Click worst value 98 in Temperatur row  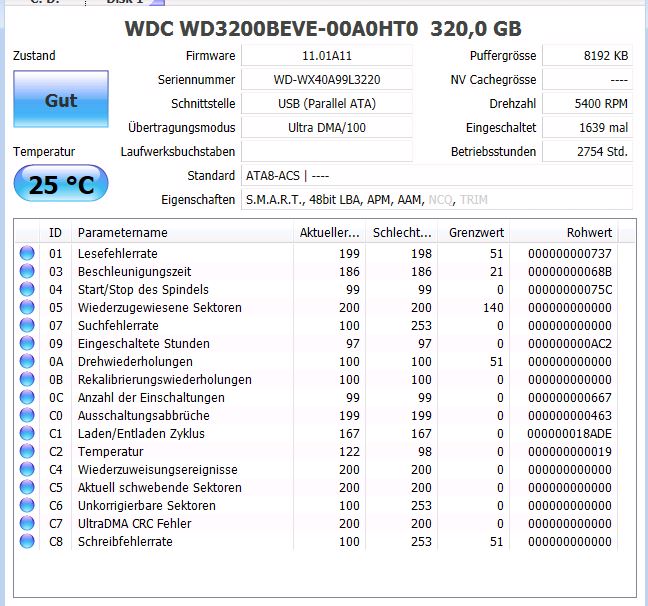[424, 451]
